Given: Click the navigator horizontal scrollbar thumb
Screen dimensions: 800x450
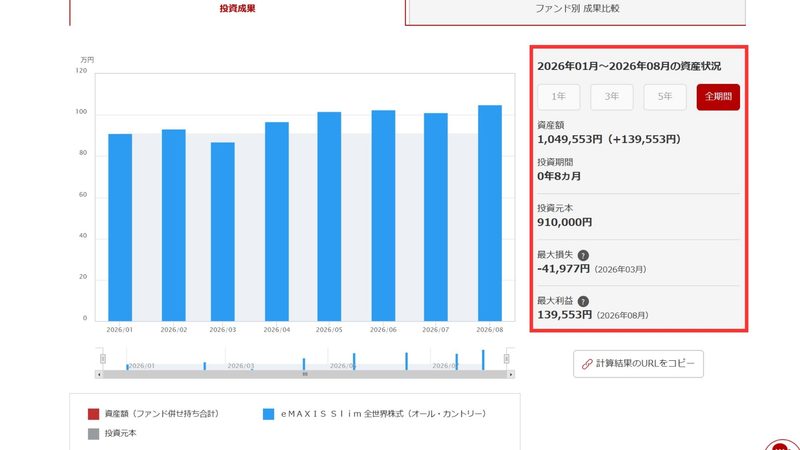Looking at the screenshot, I should pyautogui.click(x=305, y=374).
